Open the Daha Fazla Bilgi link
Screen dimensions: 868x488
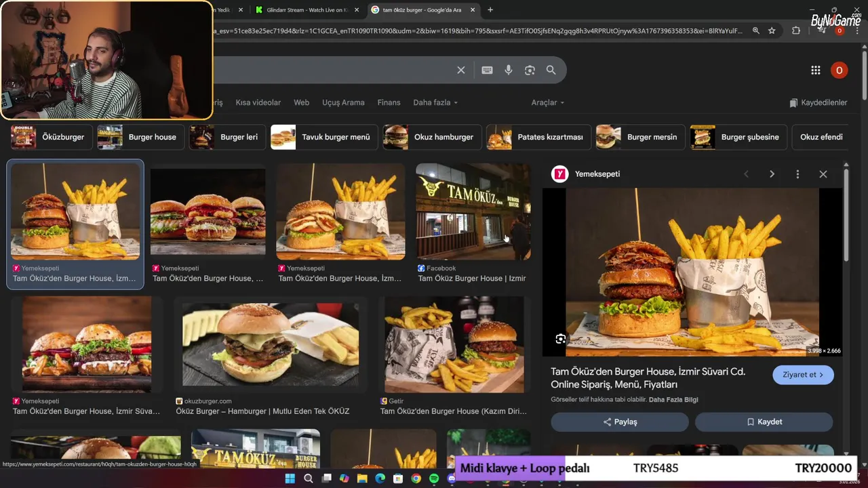coord(673,400)
